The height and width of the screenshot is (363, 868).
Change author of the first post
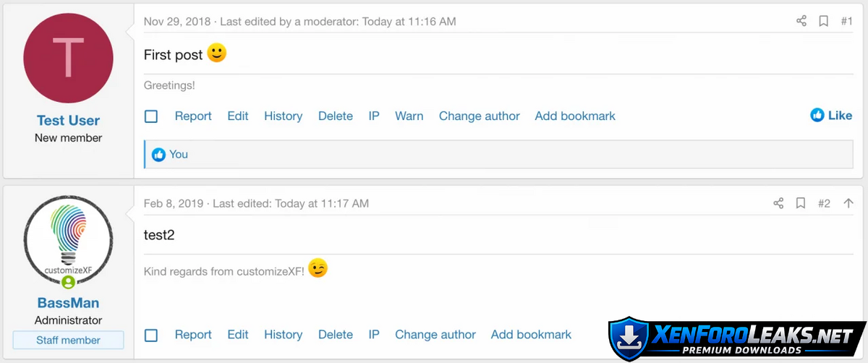pyautogui.click(x=479, y=116)
